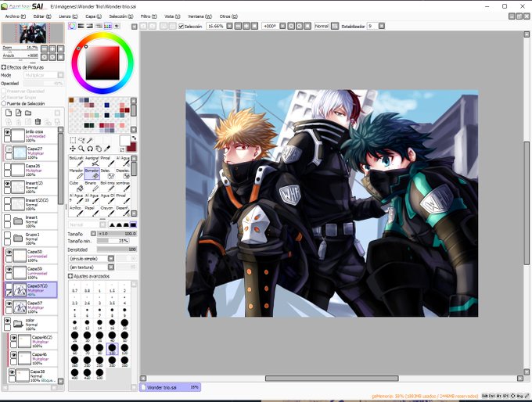Create a new layer folder
532x402 pixels.
click(x=28, y=113)
